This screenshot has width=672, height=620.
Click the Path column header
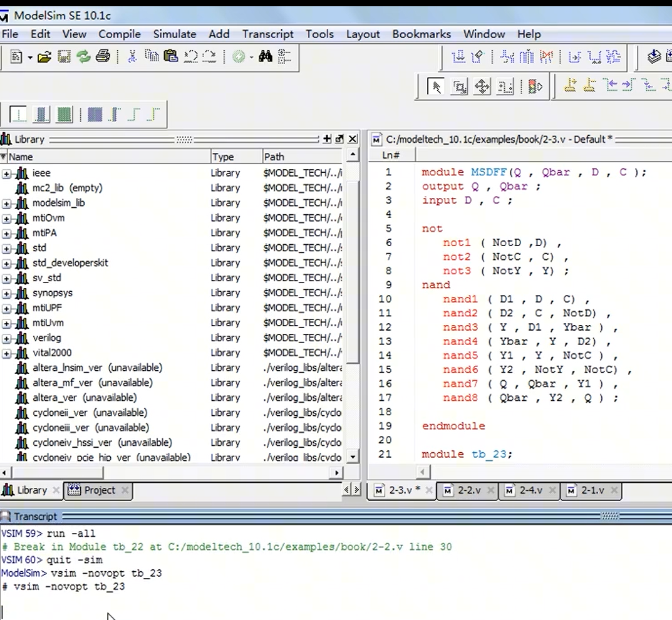point(302,157)
